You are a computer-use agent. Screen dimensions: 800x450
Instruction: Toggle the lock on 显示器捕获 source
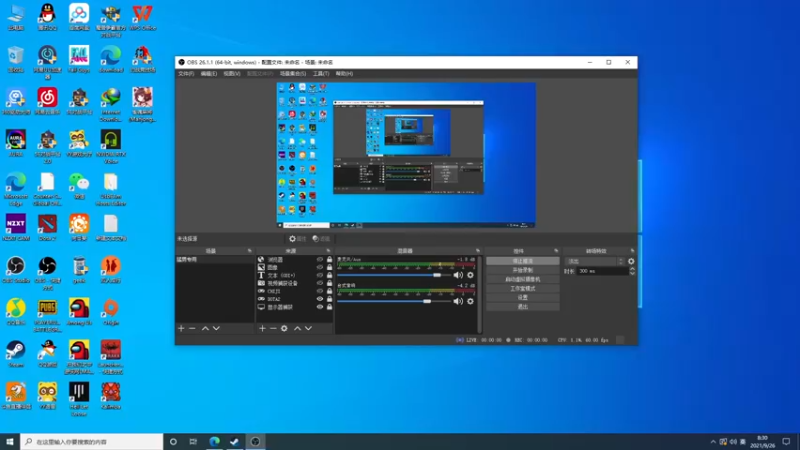(x=330, y=307)
